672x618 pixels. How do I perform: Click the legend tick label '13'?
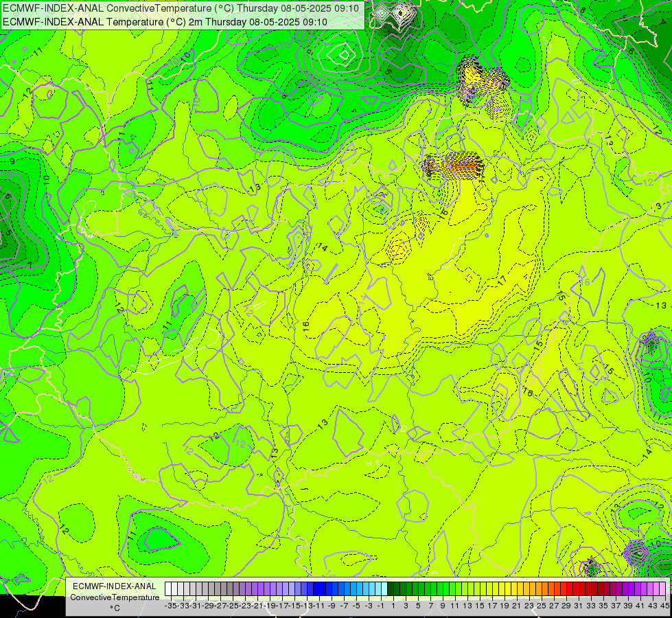point(467,606)
